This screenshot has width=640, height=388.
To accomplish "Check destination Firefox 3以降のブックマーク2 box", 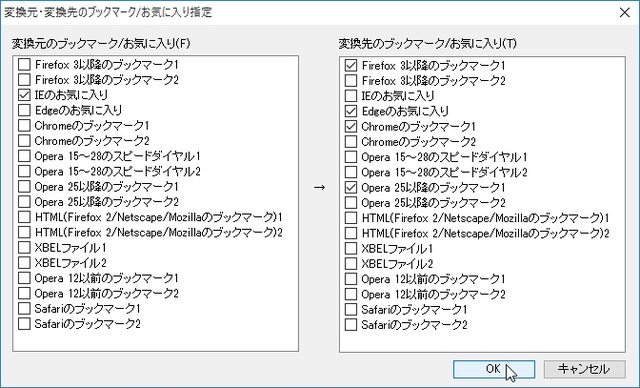I will 351,80.
